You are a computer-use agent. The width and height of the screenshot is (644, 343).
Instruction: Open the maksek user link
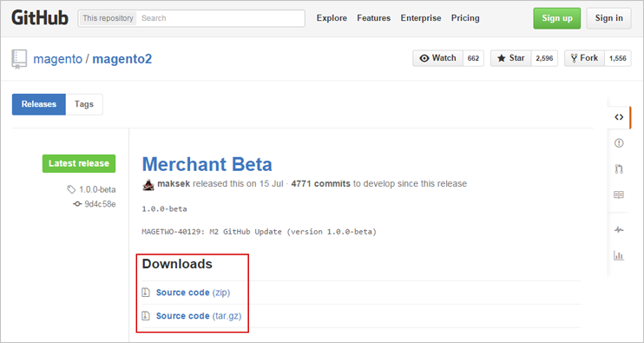pyautogui.click(x=174, y=183)
